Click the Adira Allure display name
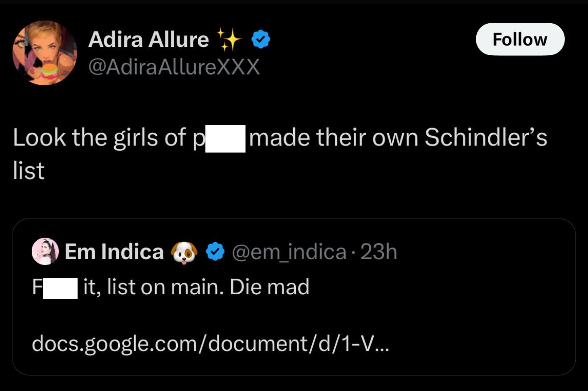 (149, 40)
